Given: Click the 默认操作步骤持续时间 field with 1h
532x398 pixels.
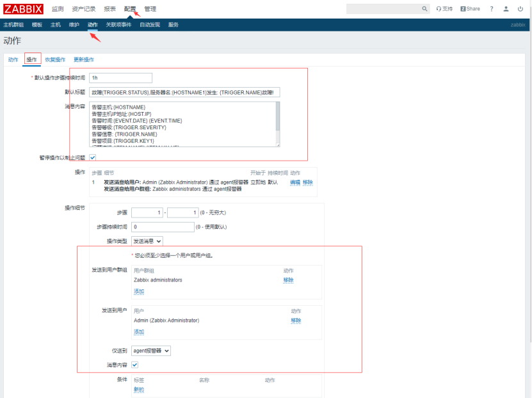Looking at the screenshot, I should tap(120, 78).
